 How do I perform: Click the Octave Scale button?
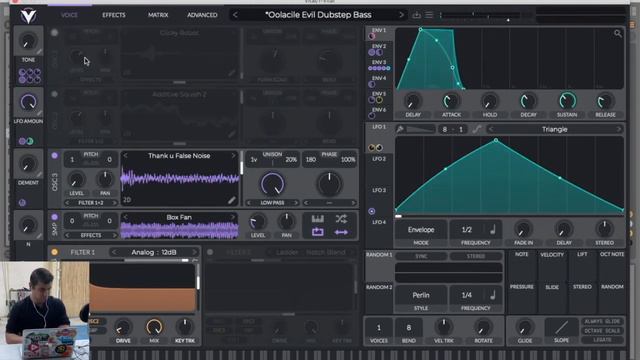point(602,331)
